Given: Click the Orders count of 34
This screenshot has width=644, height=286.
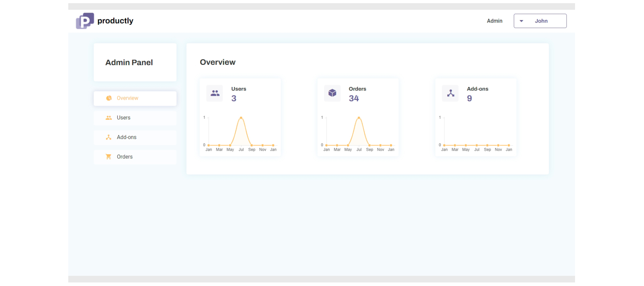Looking at the screenshot, I should [354, 98].
